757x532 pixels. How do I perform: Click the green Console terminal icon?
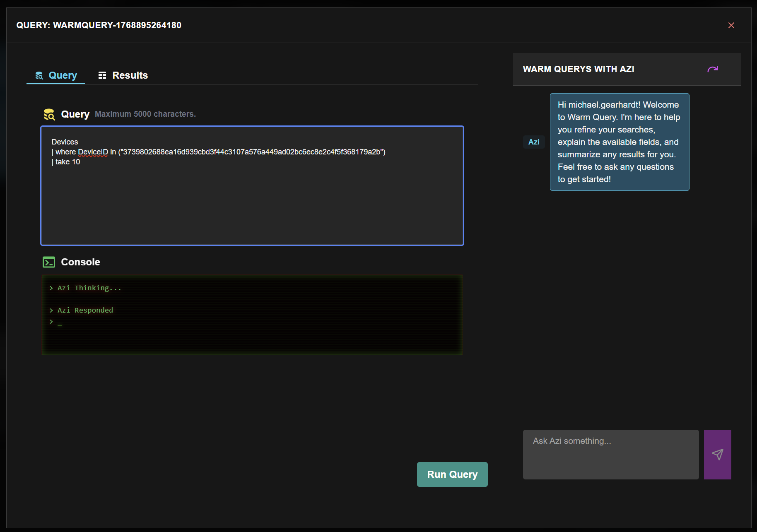[49, 262]
